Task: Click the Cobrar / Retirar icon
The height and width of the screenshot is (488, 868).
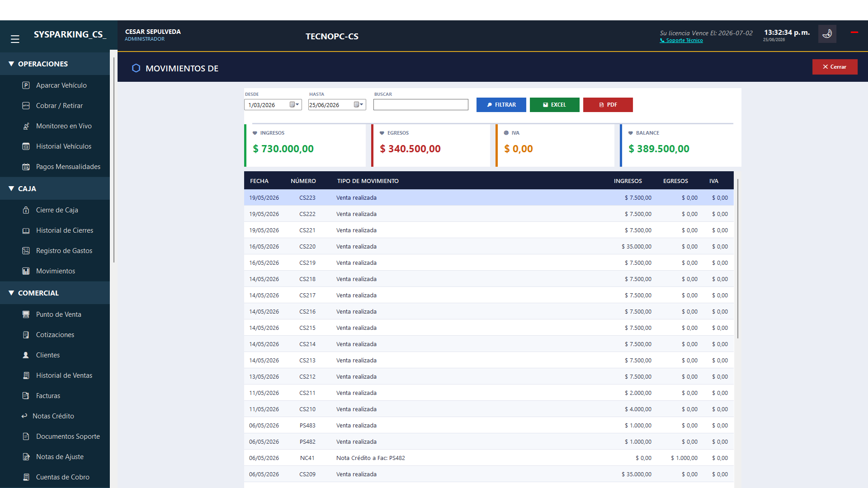Action: (26, 106)
